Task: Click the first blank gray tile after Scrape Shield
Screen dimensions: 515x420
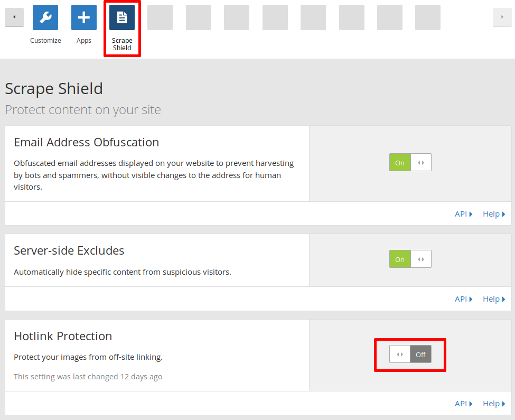Action: 160,17
